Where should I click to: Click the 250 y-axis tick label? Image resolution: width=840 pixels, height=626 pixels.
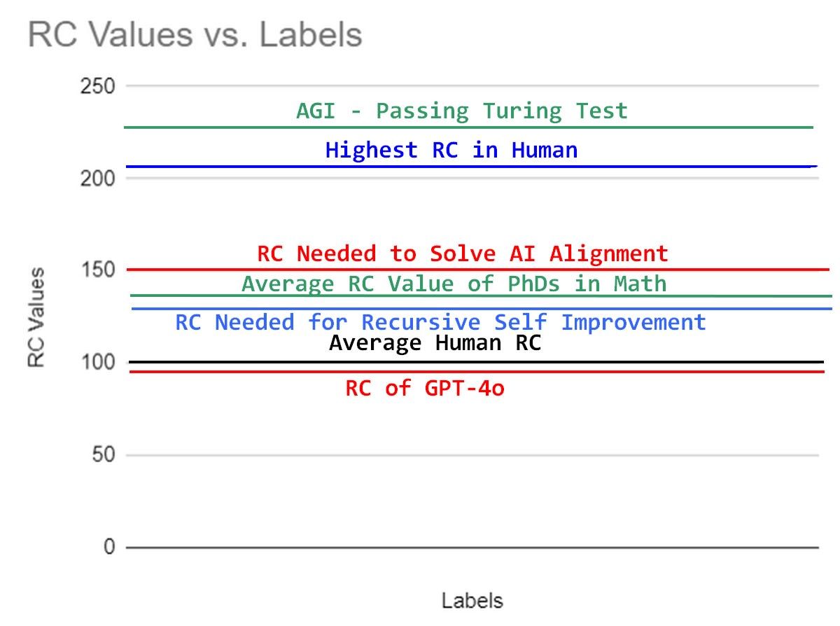[x=99, y=87]
